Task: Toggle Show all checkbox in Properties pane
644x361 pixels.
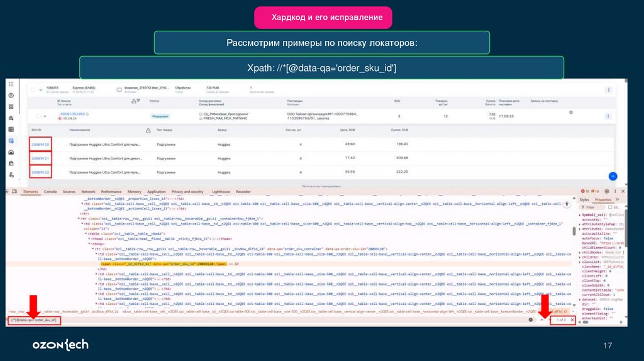Action: pyautogui.click(x=610, y=208)
